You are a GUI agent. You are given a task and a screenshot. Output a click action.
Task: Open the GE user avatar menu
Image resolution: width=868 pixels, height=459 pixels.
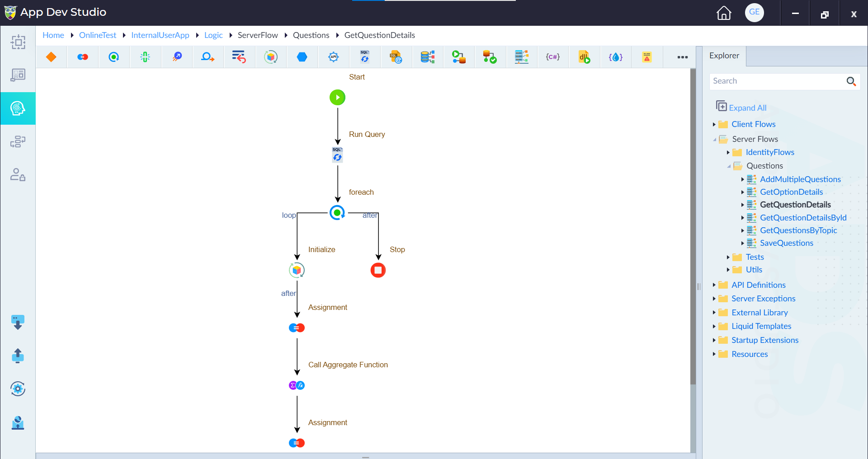(755, 13)
